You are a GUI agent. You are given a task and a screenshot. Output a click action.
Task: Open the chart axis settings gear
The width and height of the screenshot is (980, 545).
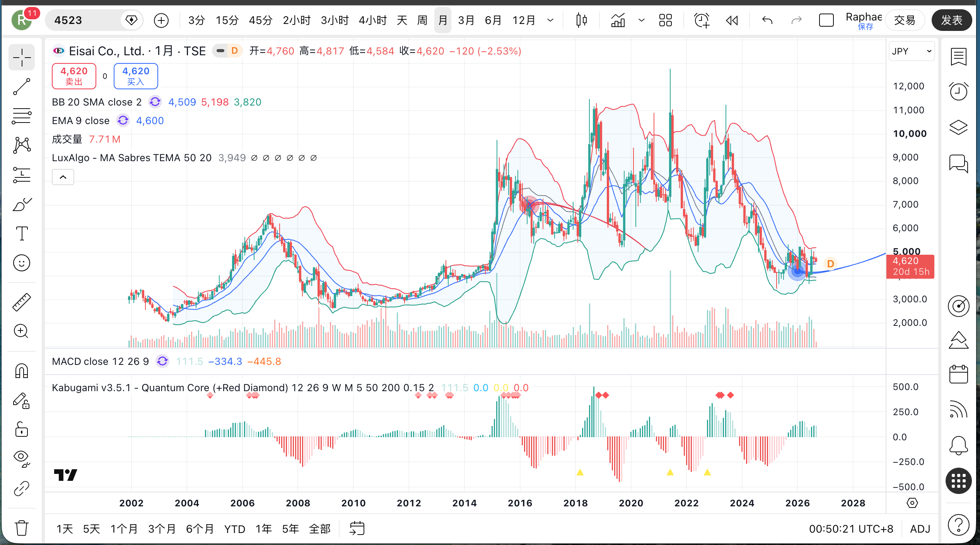912,503
